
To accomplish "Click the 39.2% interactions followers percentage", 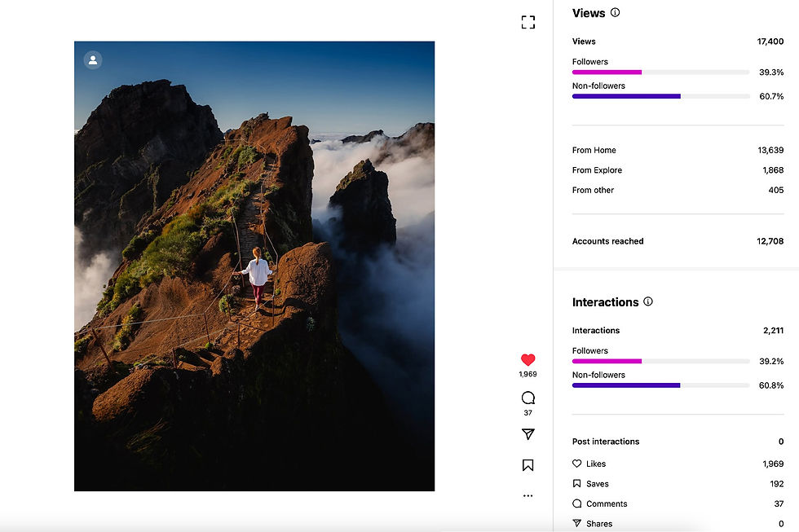I will tap(771, 362).
